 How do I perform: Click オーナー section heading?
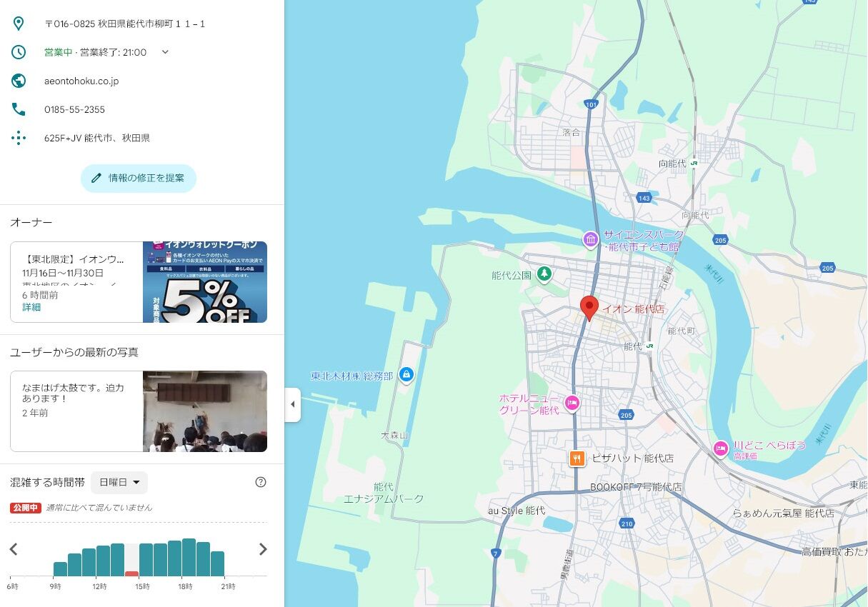tap(31, 223)
